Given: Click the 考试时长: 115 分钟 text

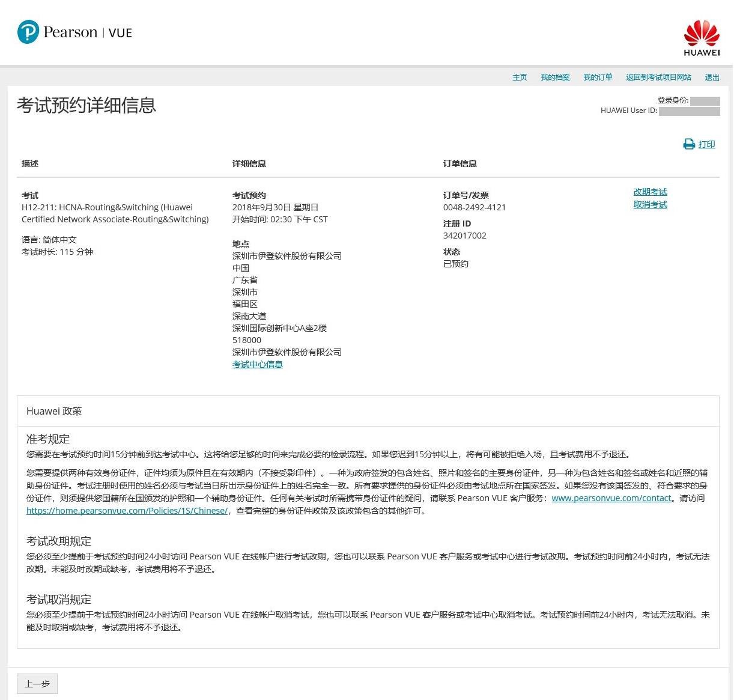Looking at the screenshot, I should pyautogui.click(x=57, y=252).
